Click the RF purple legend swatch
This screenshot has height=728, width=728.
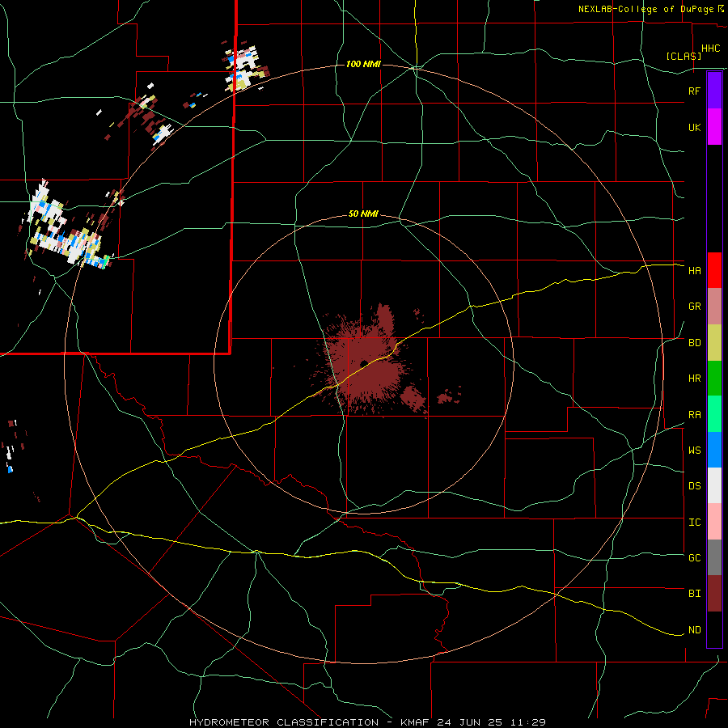pos(714,91)
